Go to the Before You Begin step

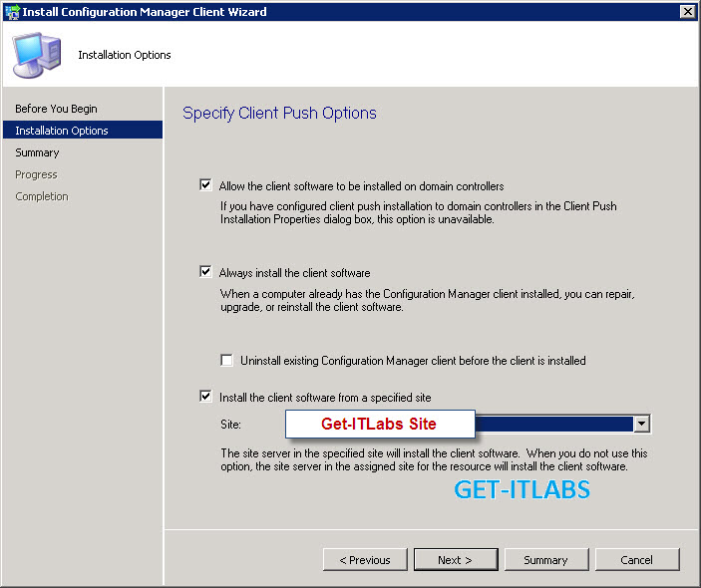pyautogui.click(x=56, y=109)
